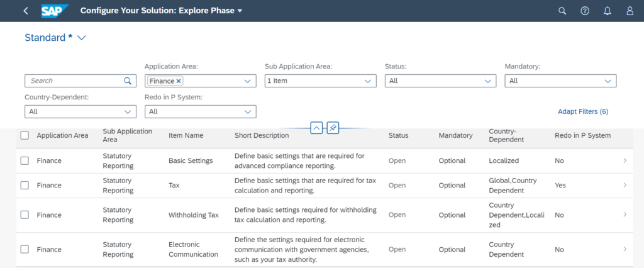Open the Redo in P System dropdown
This screenshot has height=268, width=644.
[x=247, y=111]
